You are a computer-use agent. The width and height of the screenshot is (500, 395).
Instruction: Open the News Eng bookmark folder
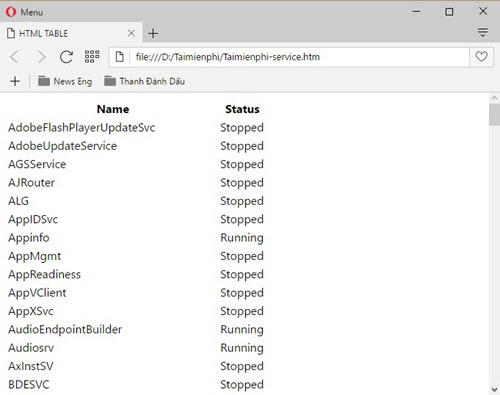[x=65, y=81]
